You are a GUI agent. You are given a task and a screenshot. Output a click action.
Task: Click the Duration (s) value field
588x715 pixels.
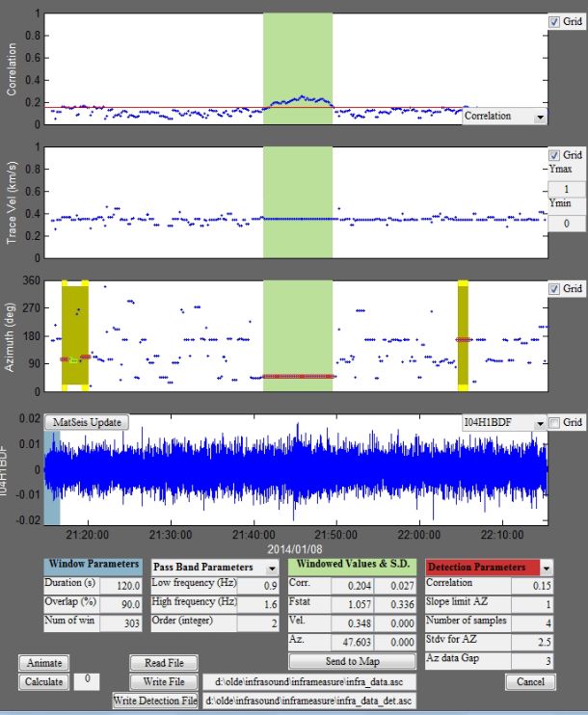tap(120, 584)
